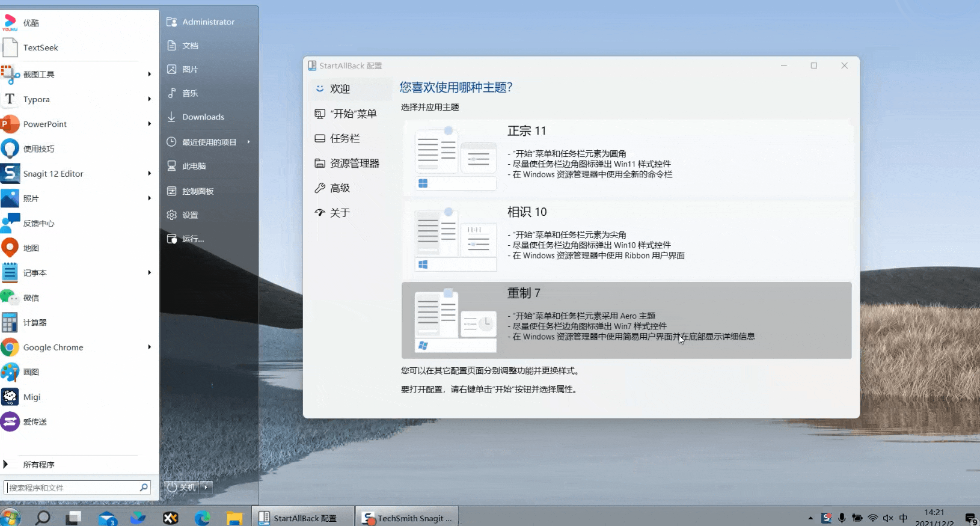
Task: Open the Migi app
Action: (78, 397)
